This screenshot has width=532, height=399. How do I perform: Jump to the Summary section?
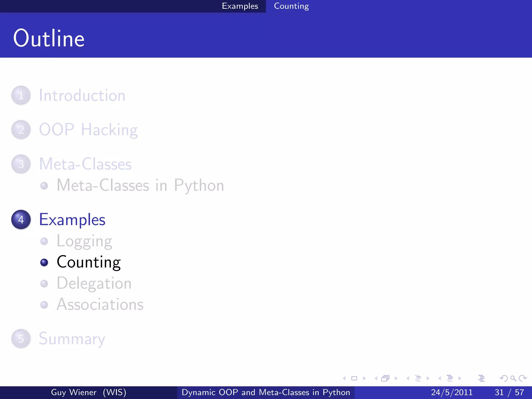click(72, 339)
